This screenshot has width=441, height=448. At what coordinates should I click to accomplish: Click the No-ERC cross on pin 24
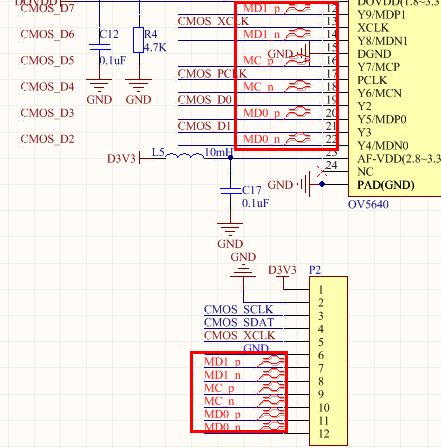(x=321, y=172)
